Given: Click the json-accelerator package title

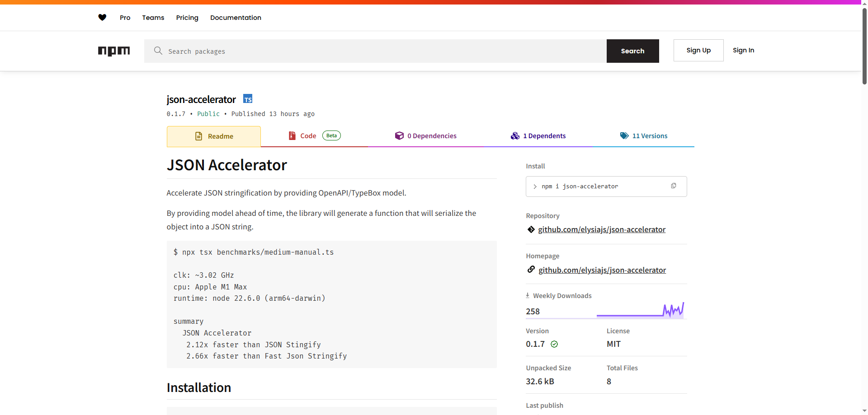Looking at the screenshot, I should (x=201, y=99).
